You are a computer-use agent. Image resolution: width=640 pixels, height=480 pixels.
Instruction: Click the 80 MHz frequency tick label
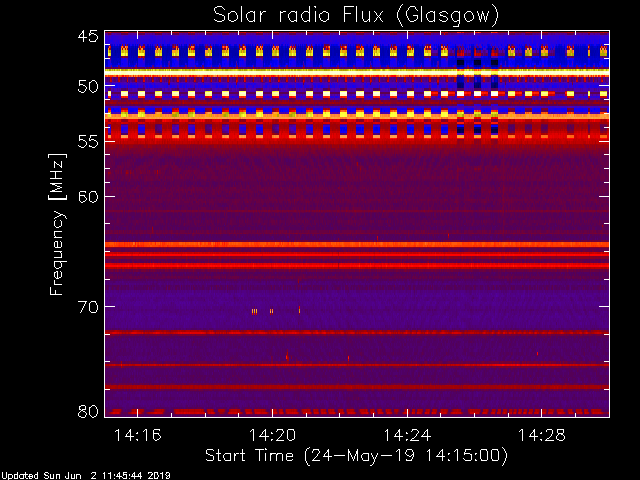coord(88,411)
